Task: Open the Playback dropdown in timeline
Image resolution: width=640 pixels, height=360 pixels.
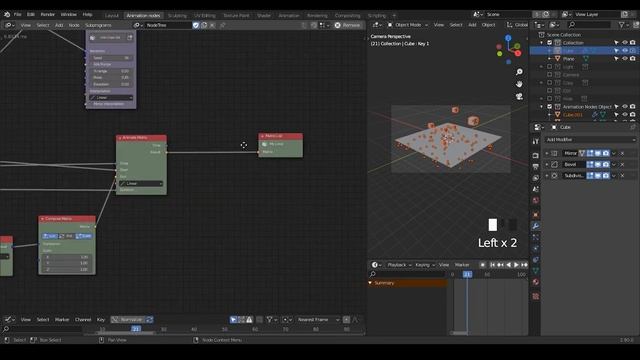Action: [x=399, y=265]
